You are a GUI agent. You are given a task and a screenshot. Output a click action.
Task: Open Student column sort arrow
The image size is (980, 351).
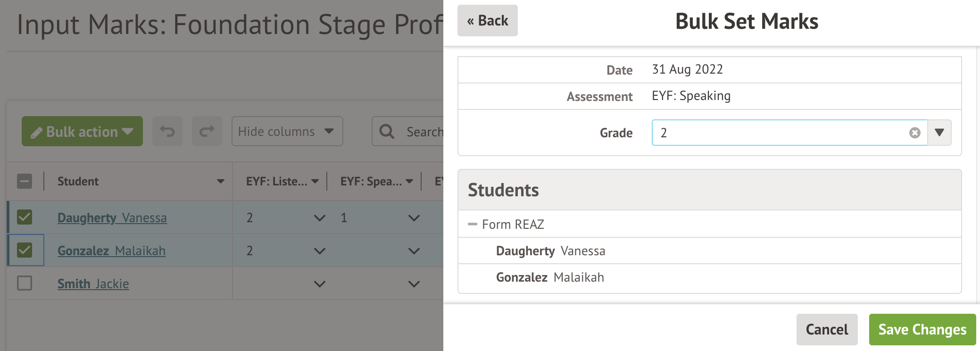click(x=220, y=181)
